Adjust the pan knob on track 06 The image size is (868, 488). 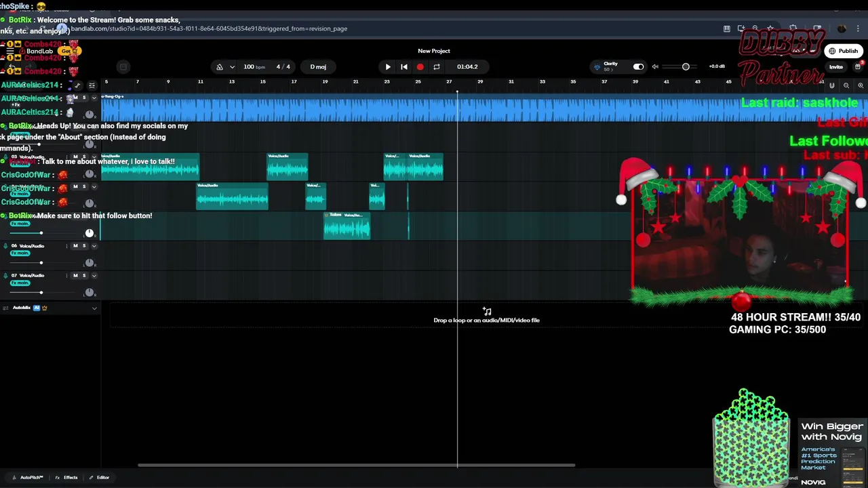coord(89,263)
